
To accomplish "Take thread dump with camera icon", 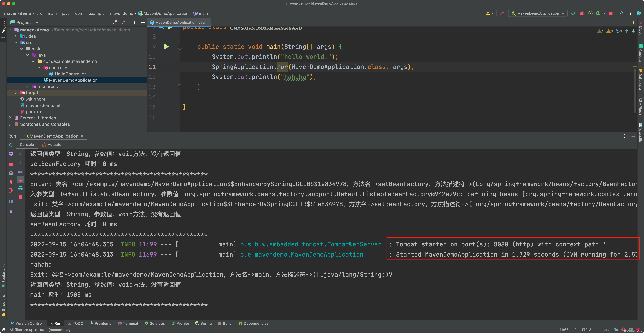I will click(x=11, y=173).
